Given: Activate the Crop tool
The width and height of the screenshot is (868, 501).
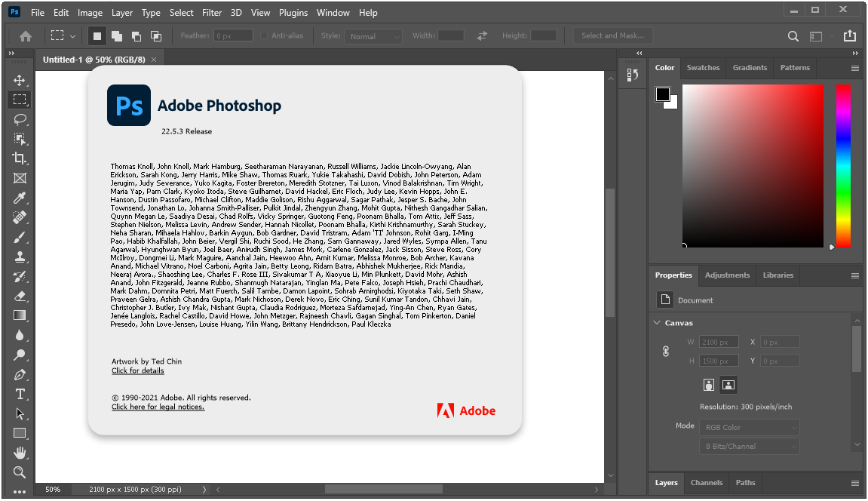Looking at the screenshot, I should (20, 158).
